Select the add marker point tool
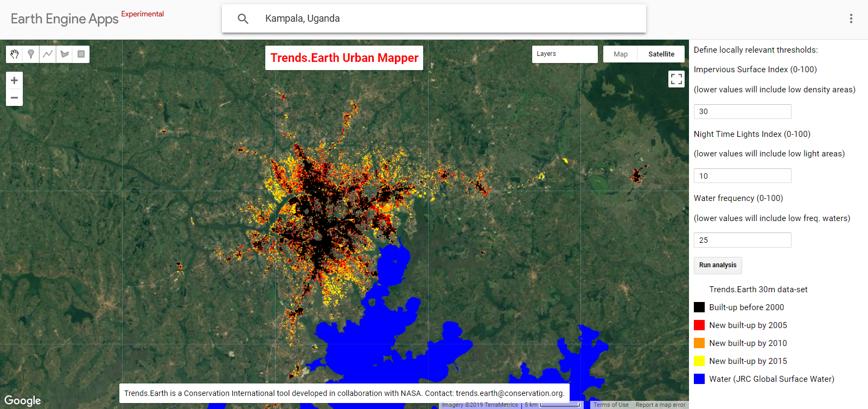The width and height of the screenshot is (868, 409). [x=31, y=54]
